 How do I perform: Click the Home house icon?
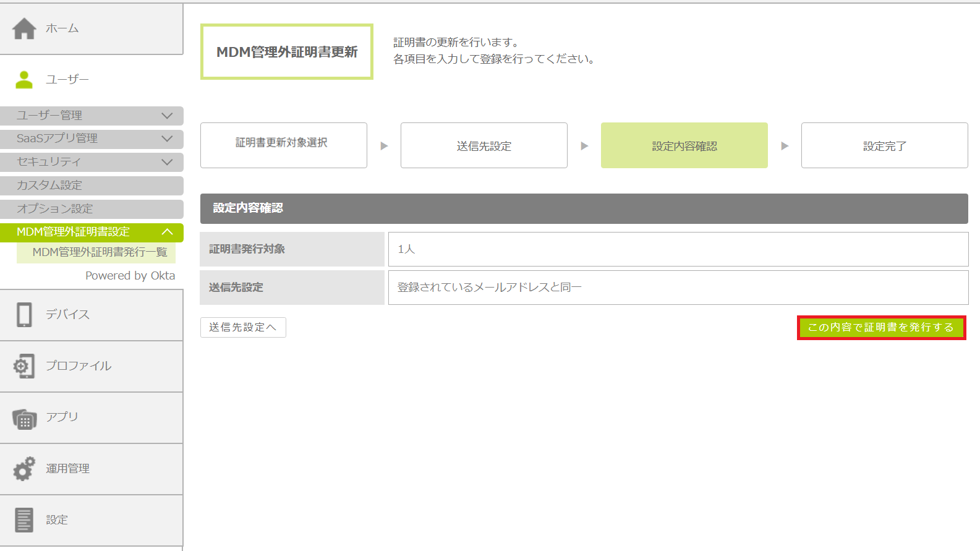tap(24, 28)
